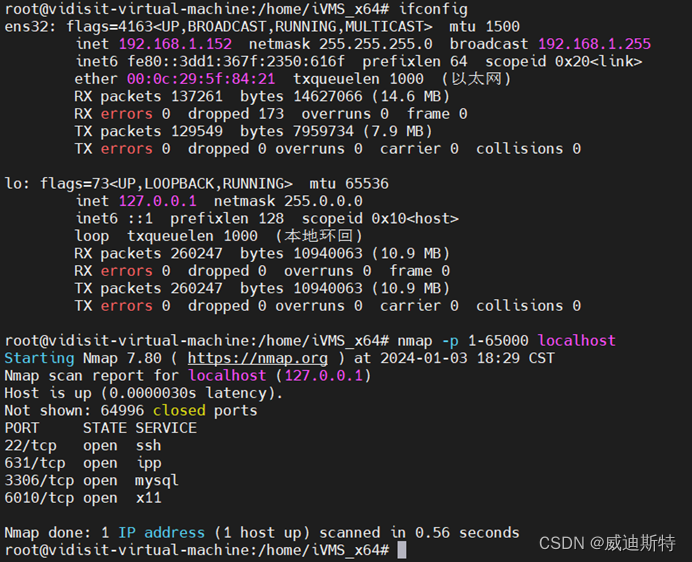
Task: Click the nmap port range 1-65000
Action: pos(498,340)
